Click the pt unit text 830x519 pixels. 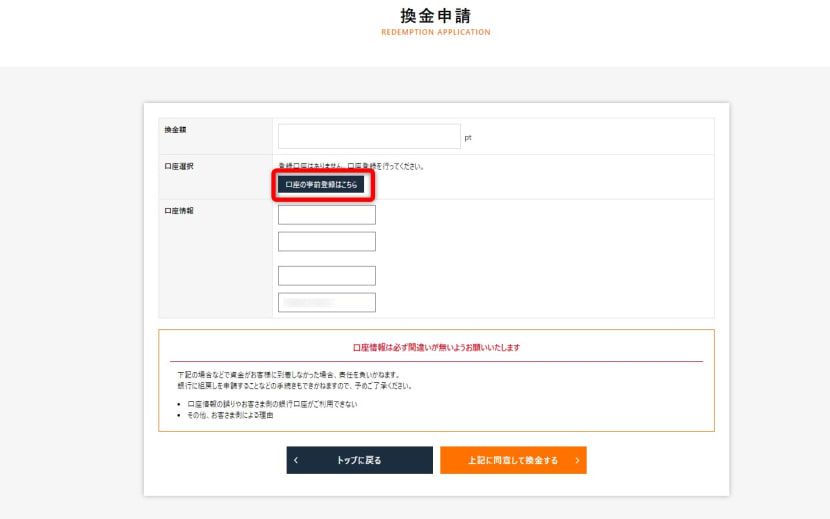pyautogui.click(x=468, y=138)
